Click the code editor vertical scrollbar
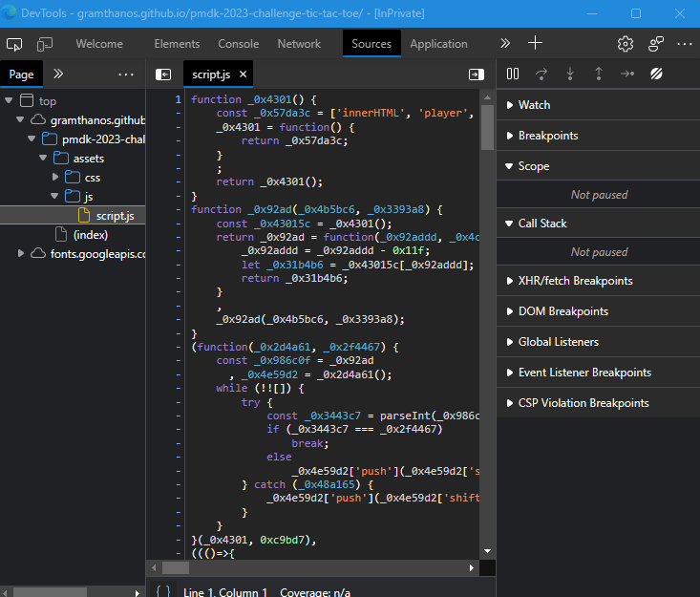Image resolution: width=700 pixels, height=597 pixels. 487,129
